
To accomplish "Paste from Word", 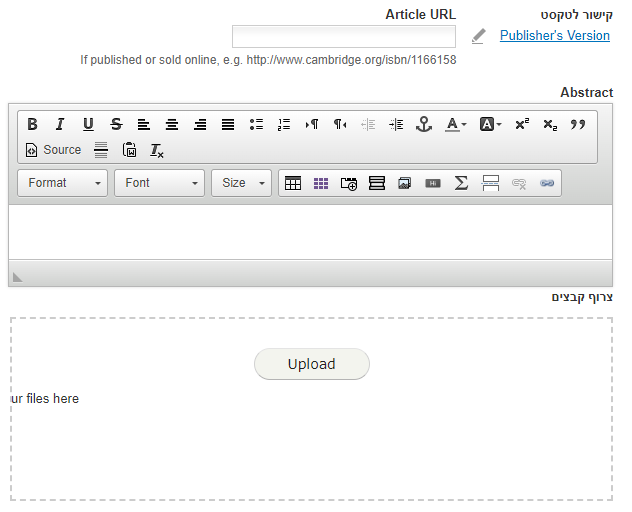I will pos(129,150).
